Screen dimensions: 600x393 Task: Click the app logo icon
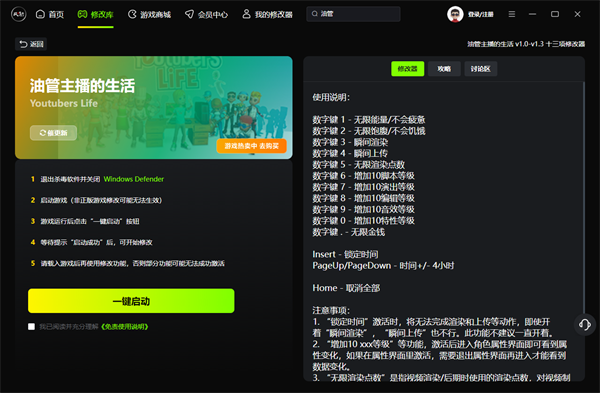coord(19,15)
